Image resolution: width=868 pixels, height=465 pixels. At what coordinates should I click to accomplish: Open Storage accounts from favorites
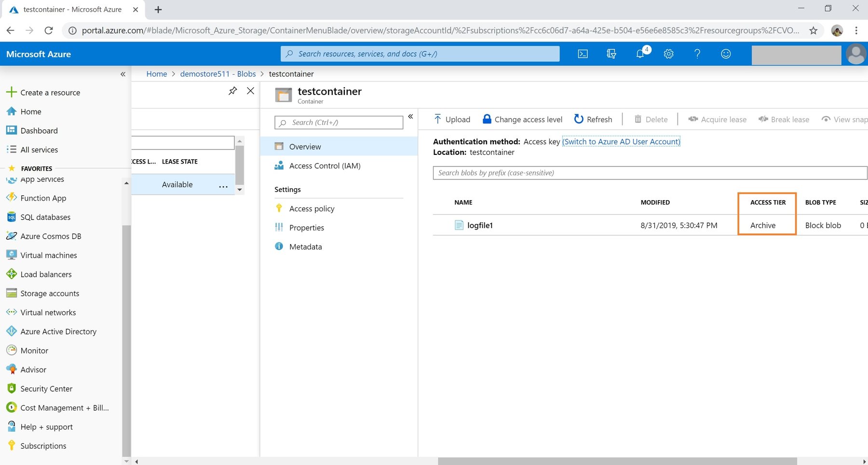(50, 293)
